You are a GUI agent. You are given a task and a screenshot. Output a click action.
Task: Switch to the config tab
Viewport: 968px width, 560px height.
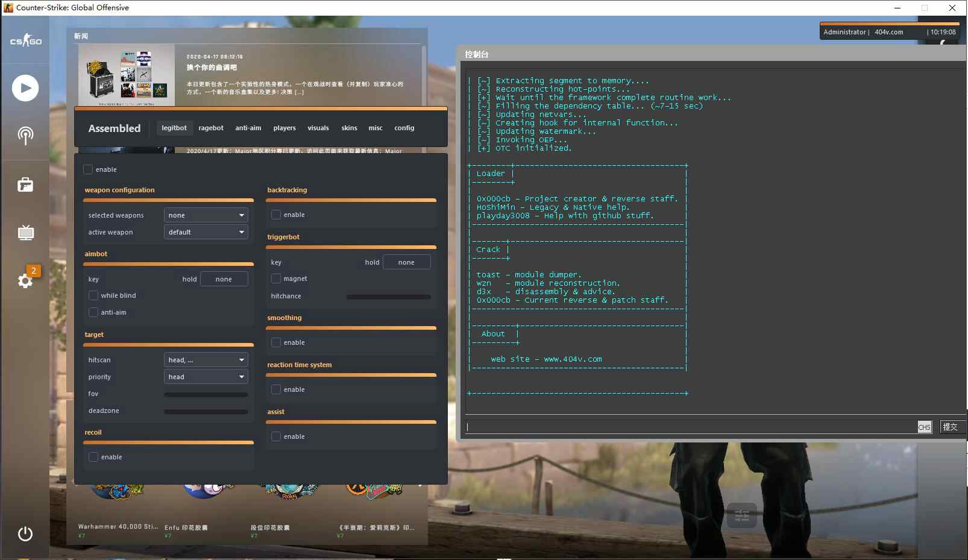point(404,128)
